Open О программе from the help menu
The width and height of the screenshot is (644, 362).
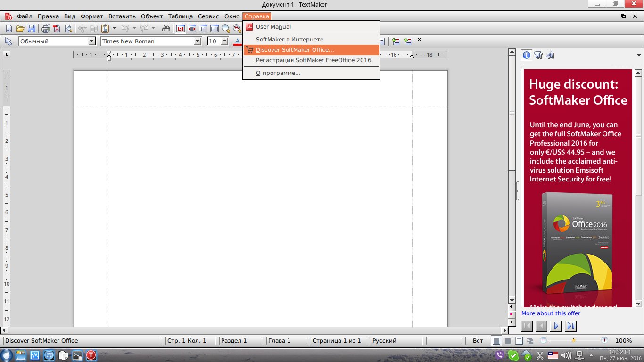point(311,73)
